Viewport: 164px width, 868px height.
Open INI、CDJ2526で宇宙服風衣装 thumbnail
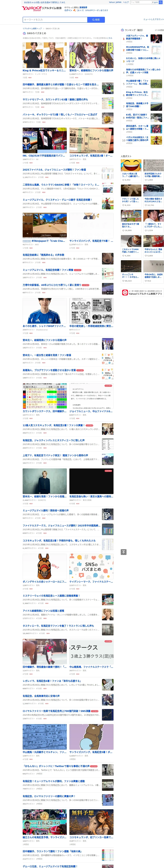(45, 140)
